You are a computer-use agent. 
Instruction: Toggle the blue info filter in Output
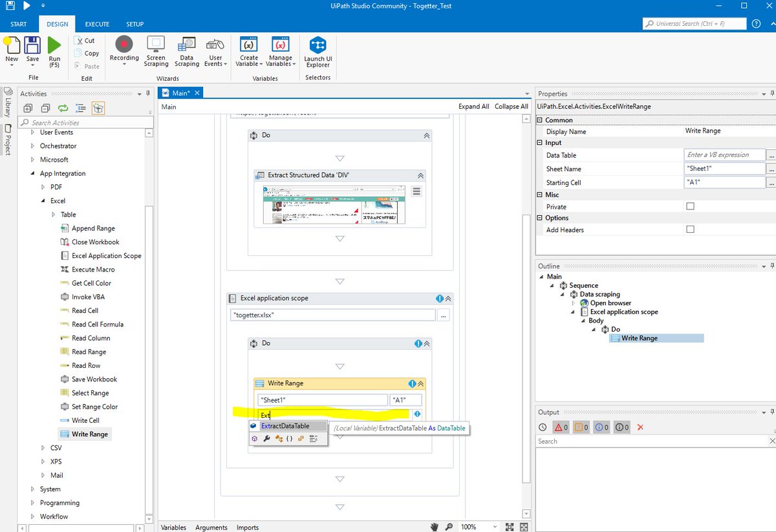pyautogui.click(x=601, y=427)
